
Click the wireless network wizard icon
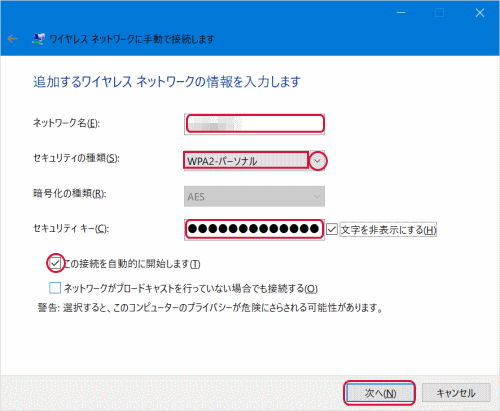(38, 39)
